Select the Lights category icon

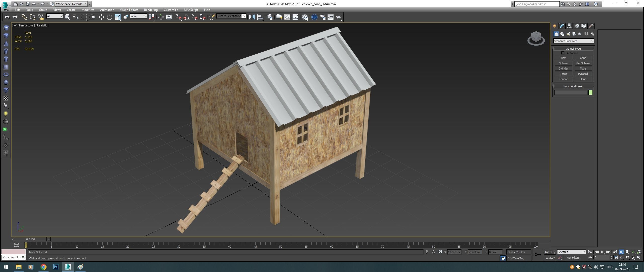(x=568, y=34)
